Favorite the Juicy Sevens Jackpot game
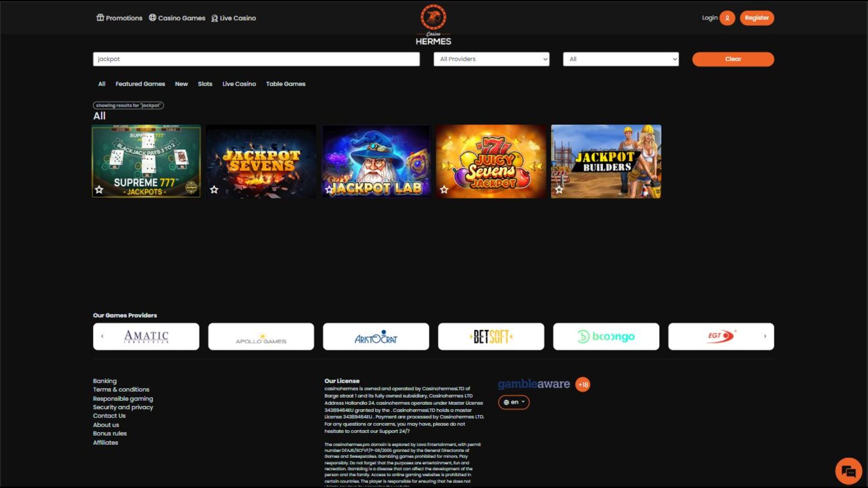Viewport: 868px width, 488px height. [443, 190]
